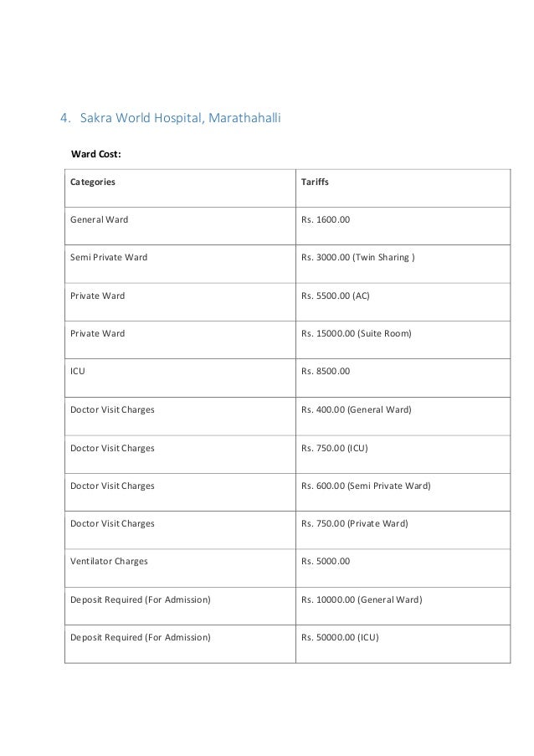This screenshot has width=534, height=756.
Task: Click the Ward Cost label
Action: (x=96, y=154)
